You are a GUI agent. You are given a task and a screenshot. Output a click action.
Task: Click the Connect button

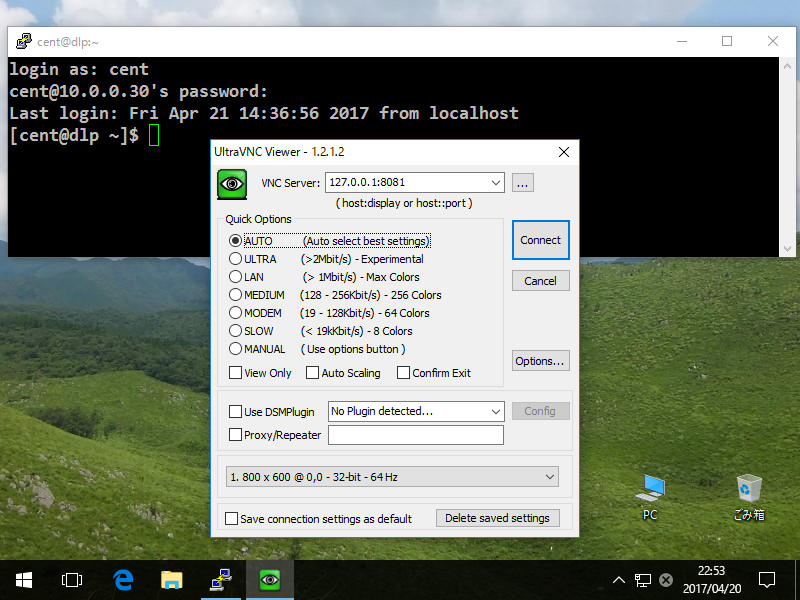coord(540,240)
